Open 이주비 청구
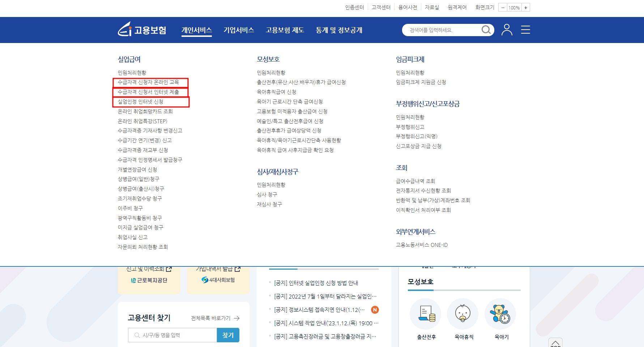The image size is (644, 347). click(130, 208)
